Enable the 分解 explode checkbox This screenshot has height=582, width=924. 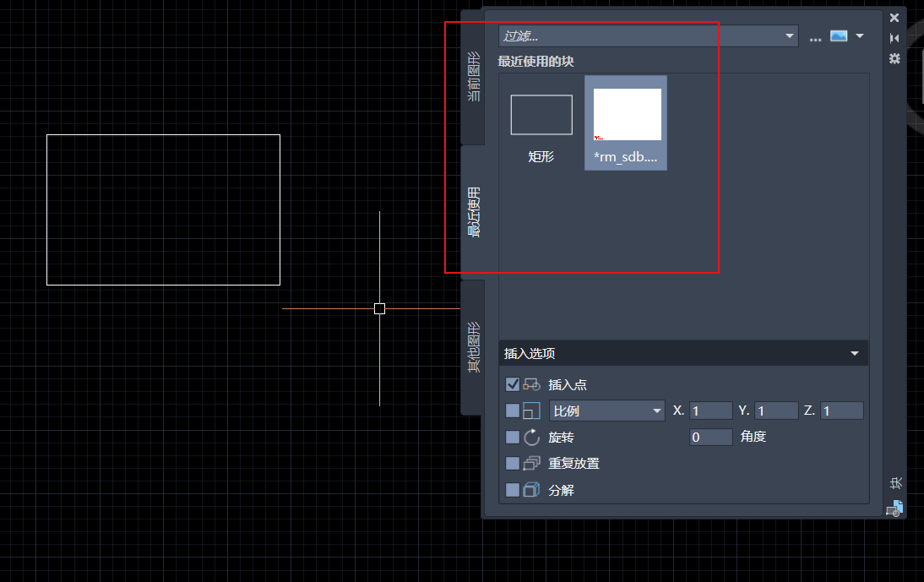tap(513, 490)
